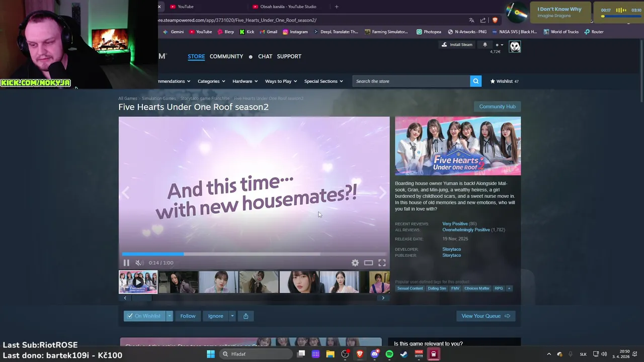The height and width of the screenshot is (362, 644).
Task: Open the SUPPORT menu item
Action: click(x=289, y=56)
